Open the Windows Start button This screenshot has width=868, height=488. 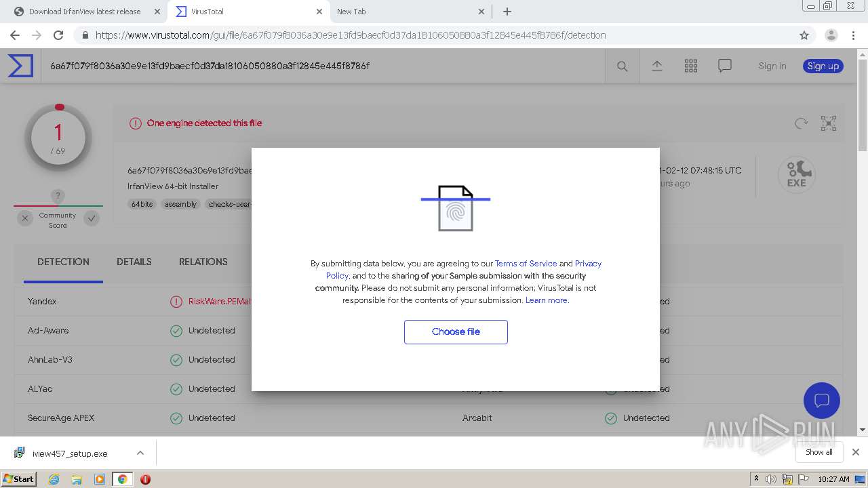click(19, 479)
